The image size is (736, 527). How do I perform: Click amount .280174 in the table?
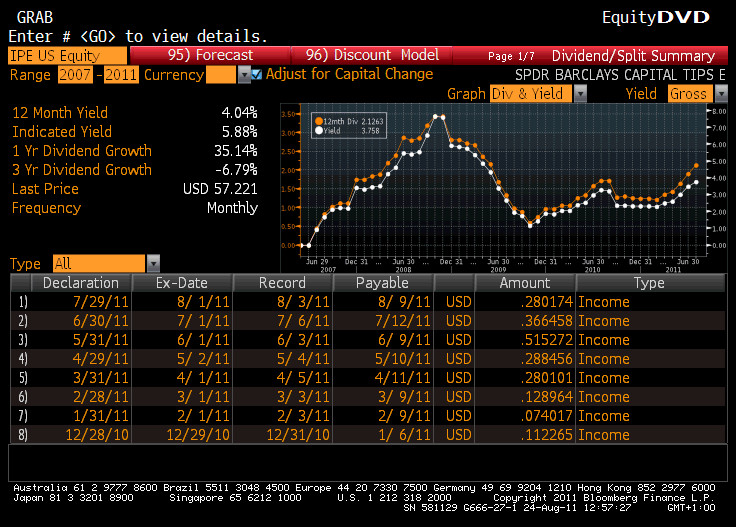[547, 302]
